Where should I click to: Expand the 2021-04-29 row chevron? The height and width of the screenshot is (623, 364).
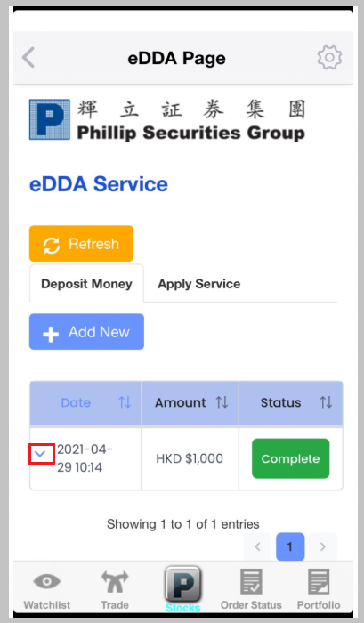coord(41,454)
